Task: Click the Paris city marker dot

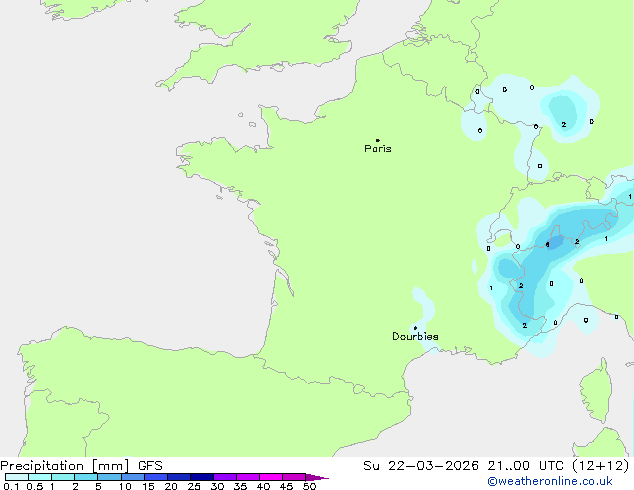Action: 378,140
